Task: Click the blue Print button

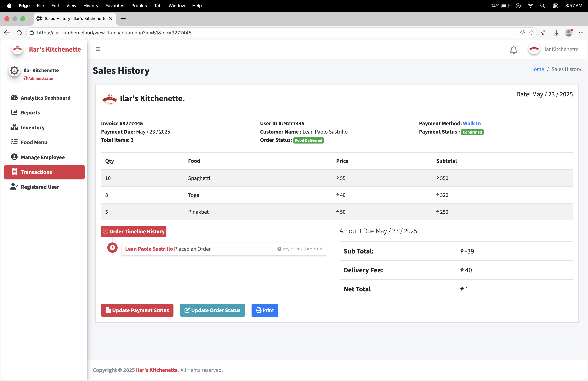Action: point(265,310)
